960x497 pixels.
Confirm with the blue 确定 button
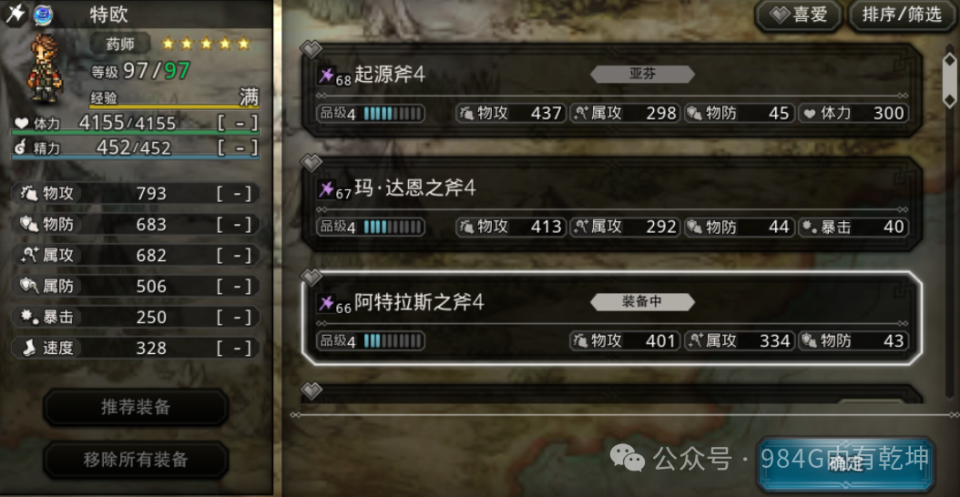coord(846,463)
